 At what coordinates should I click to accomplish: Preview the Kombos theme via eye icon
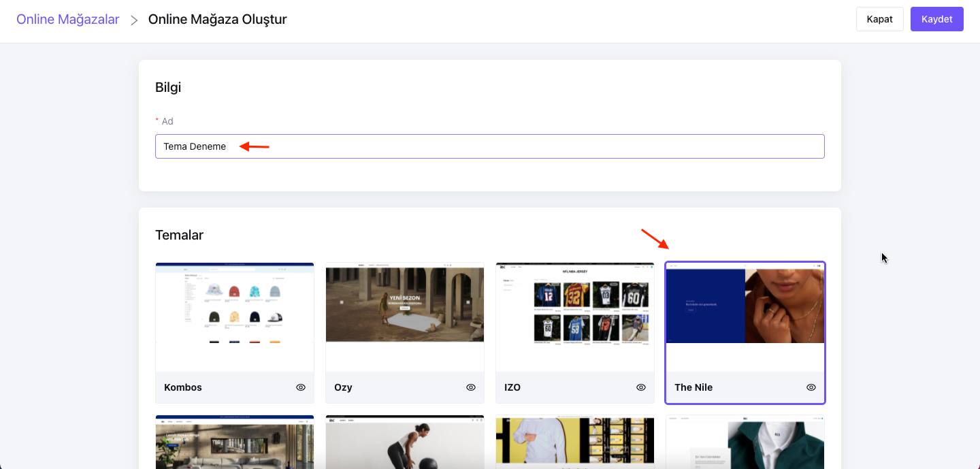(301, 387)
